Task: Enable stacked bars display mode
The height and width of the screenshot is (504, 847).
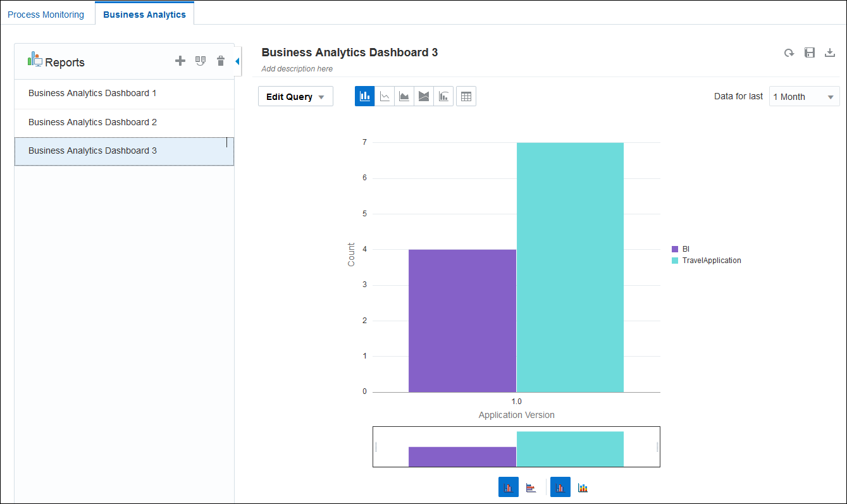Action: pyautogui.click(x=583, y=487)
